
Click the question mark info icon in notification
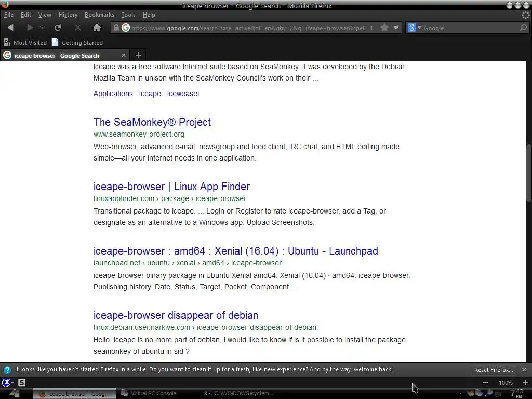(x=7, y=370)
